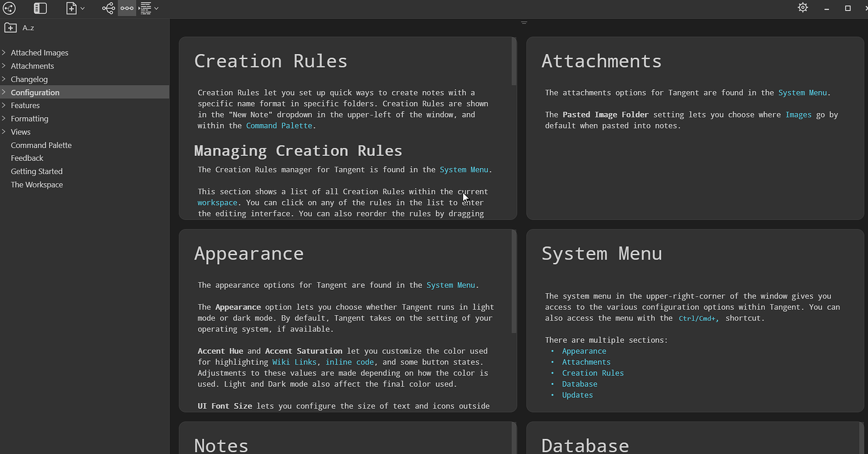Expand the Attached Images folder chevron
868x454 pixels.
pos(4,53)
